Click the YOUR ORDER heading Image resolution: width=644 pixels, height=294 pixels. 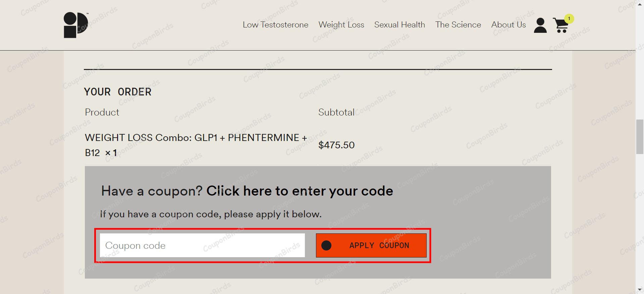tap(118, 92)
